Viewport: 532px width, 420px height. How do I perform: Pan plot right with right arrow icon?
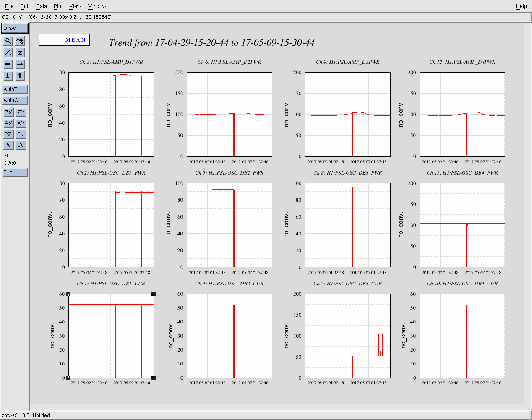click(x=20, y=64)
